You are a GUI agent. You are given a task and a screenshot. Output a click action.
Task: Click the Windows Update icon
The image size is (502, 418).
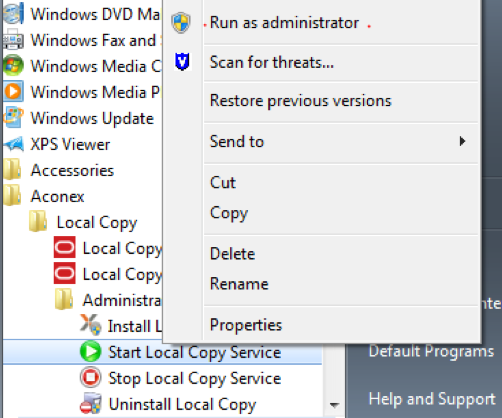13,117
